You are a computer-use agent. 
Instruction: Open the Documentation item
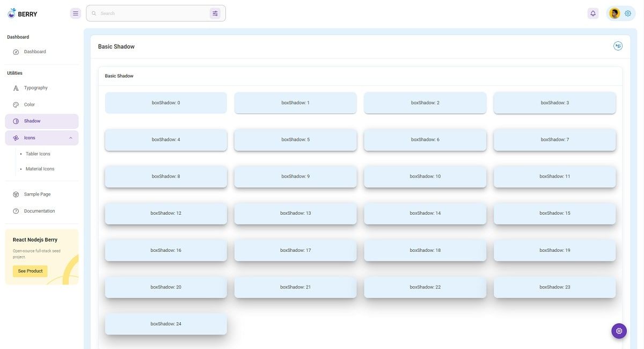[x=39, y=210]
